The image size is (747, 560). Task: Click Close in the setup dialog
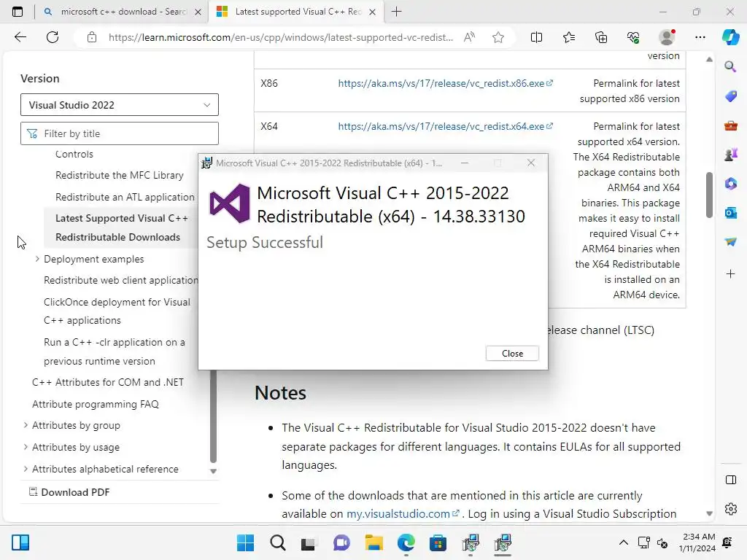(x=512, y=354)
